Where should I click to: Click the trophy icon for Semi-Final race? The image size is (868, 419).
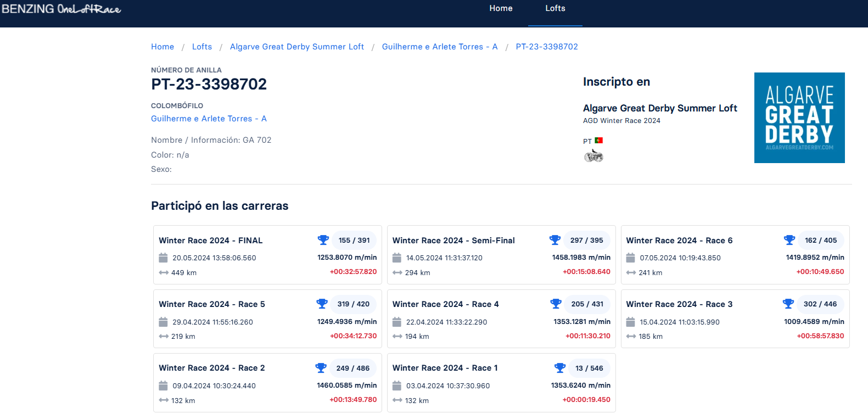555,240
